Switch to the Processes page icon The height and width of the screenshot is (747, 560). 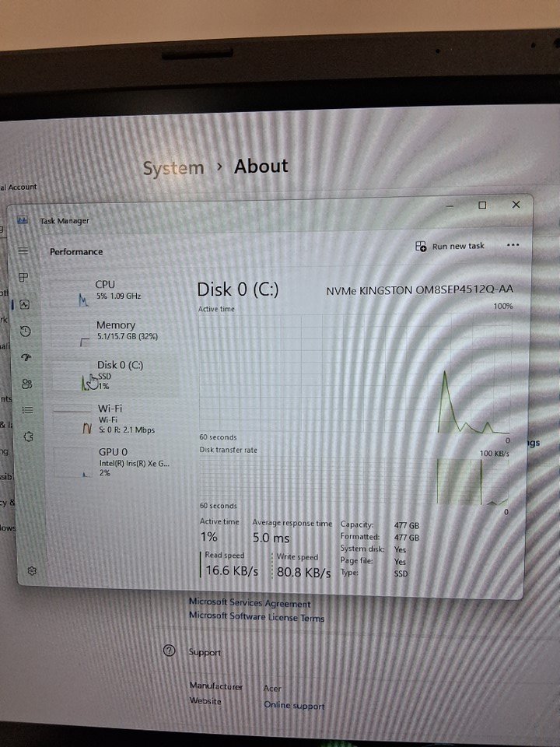pos(24,277)
